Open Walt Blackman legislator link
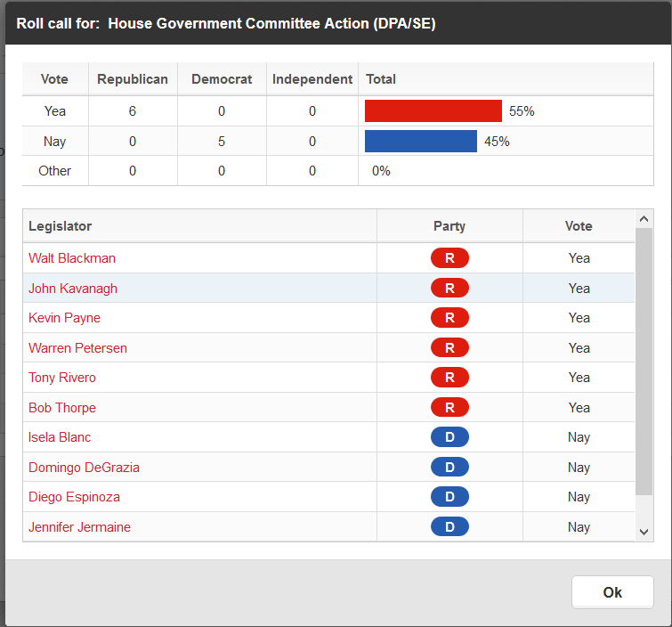Screen dimensions: 672x627 [72, 258]
